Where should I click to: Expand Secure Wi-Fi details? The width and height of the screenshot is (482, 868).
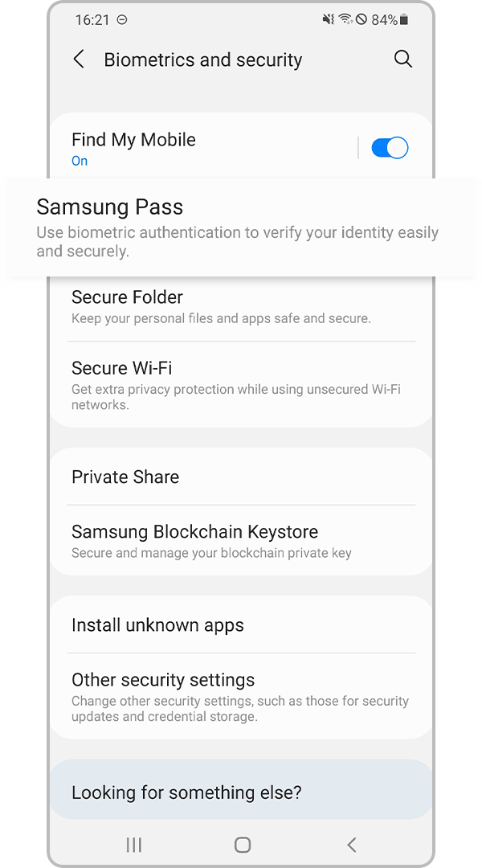(241, 384)
